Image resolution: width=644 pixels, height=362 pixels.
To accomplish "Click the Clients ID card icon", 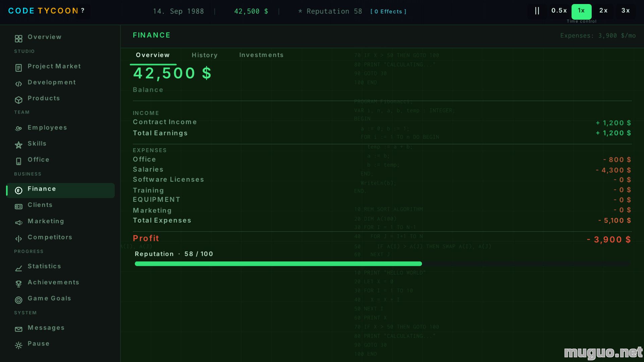I will (x=18, y=207).
